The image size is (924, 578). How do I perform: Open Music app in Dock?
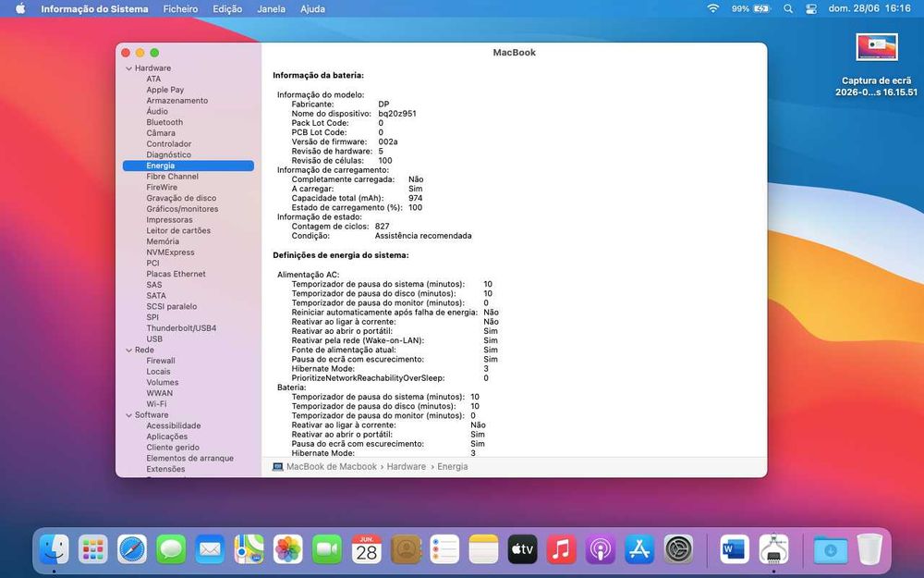click(562, 549)
